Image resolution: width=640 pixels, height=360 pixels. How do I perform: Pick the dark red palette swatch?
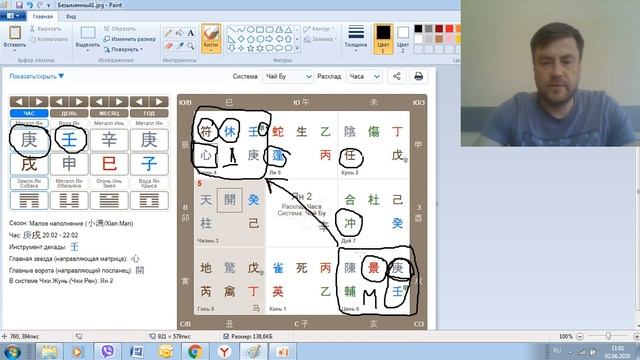(439, 29)
